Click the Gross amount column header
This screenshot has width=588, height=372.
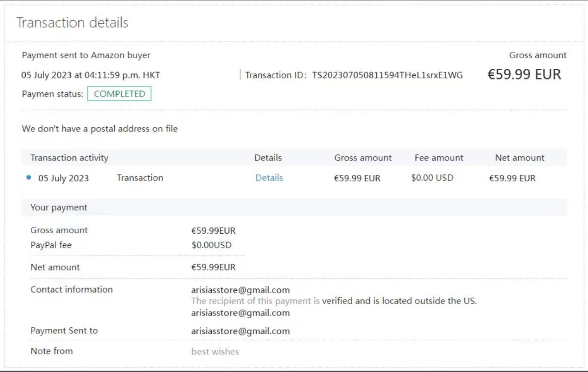[x=363, y=158]
